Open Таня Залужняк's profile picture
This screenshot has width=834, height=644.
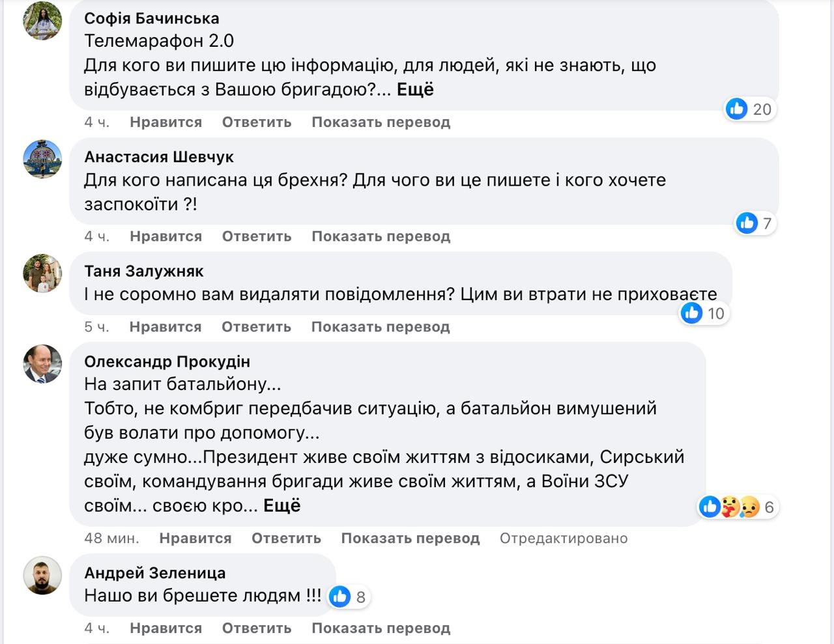(43, 273)
